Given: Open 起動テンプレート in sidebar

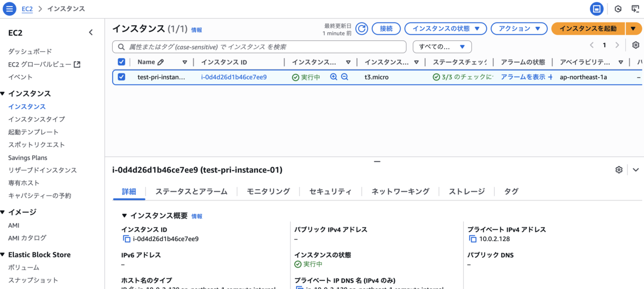Looking at the screenshot, I should pyautogui.click(x=33, y=132).
